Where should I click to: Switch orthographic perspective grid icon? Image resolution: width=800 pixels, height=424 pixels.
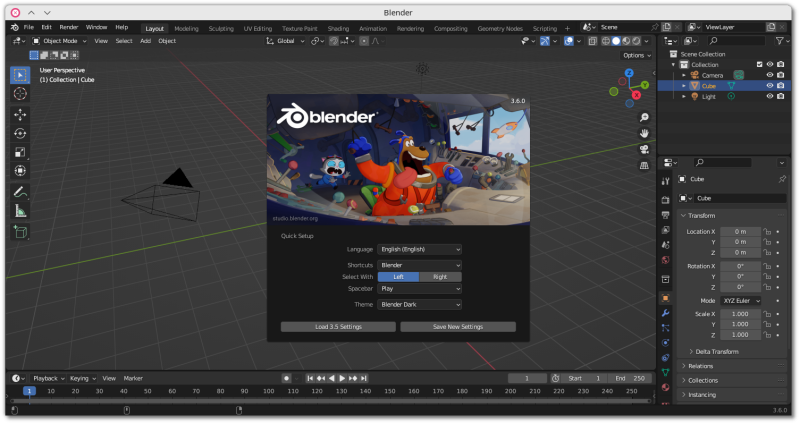coord(644,166)
